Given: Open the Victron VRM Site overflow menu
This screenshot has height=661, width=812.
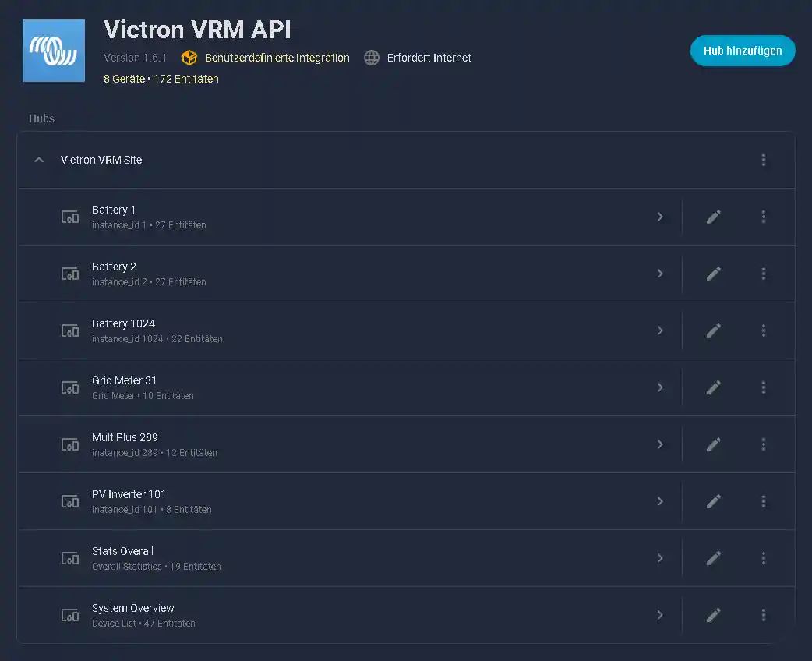Looking at the screenshot, I should pyautogui.click(x=764, y=160).
